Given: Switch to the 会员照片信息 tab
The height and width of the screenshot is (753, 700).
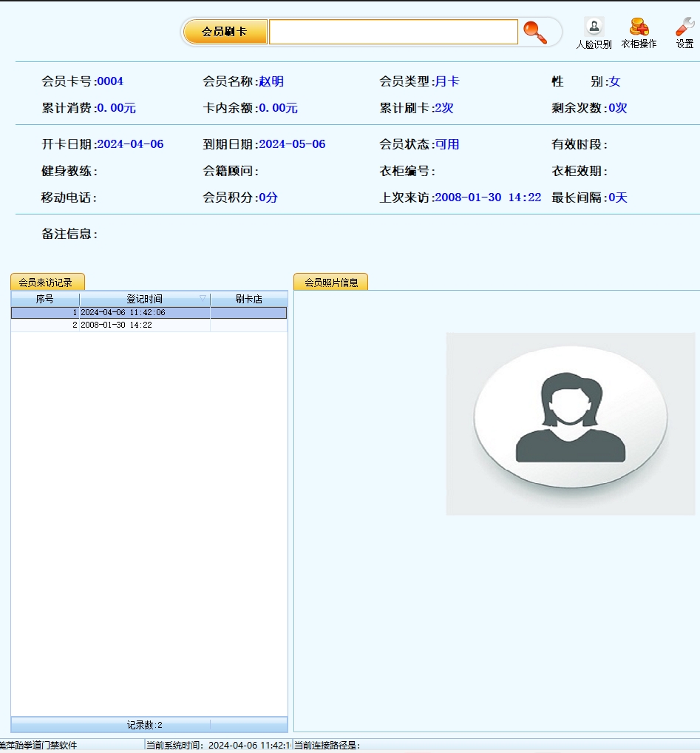Looking at the screenshot, I should click(330, 282).
